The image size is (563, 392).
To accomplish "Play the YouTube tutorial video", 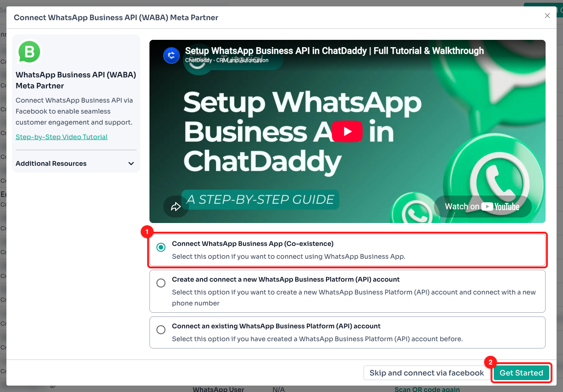I will 347,131.
